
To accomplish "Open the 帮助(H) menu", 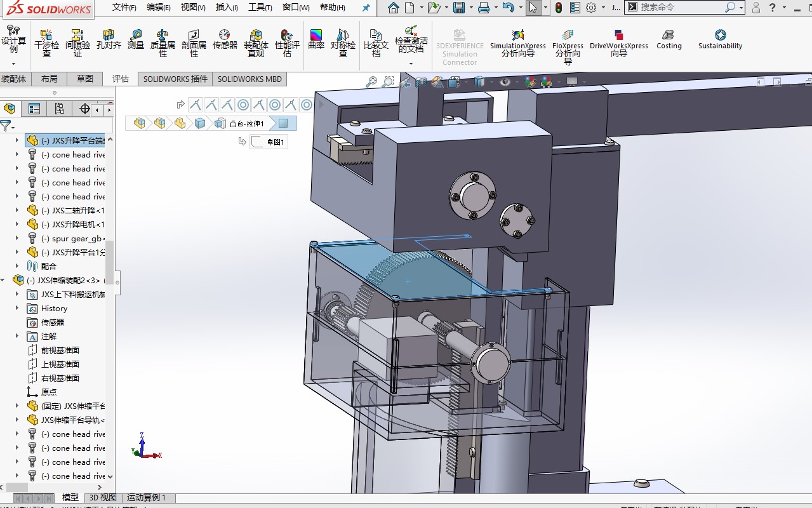I will tap(333, 8).
